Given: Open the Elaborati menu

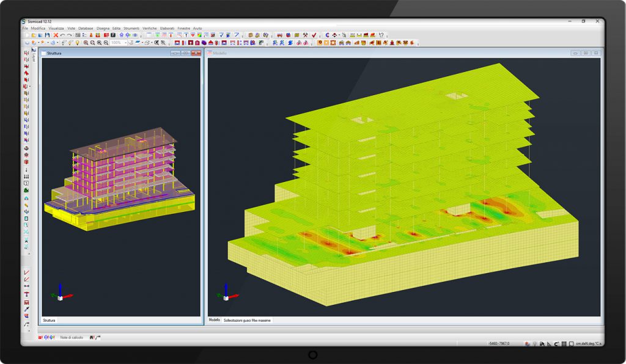Looking at the screenshot, I should pos(167,28).
